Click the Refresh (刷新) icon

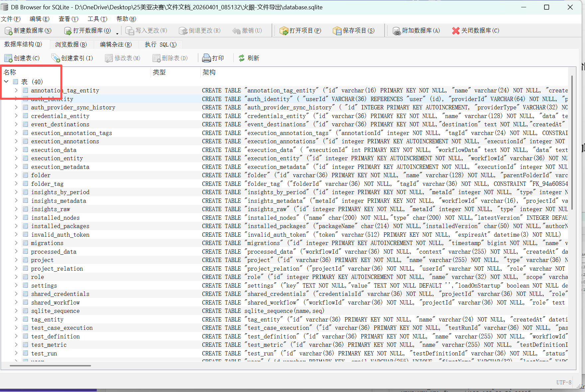point(242,58)
